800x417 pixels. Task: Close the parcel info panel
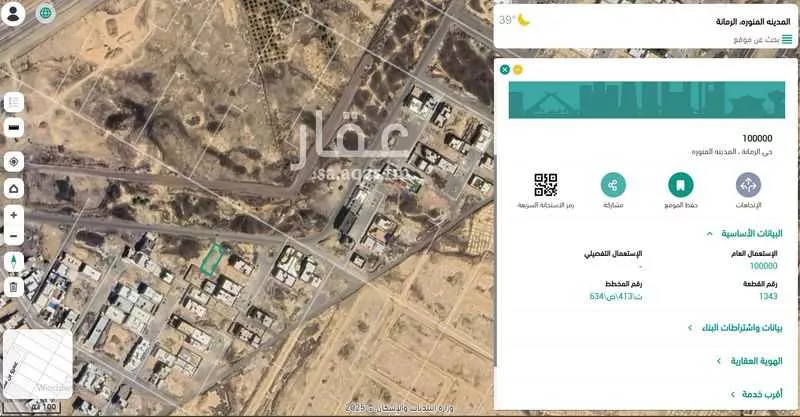[x=505, y=69]
